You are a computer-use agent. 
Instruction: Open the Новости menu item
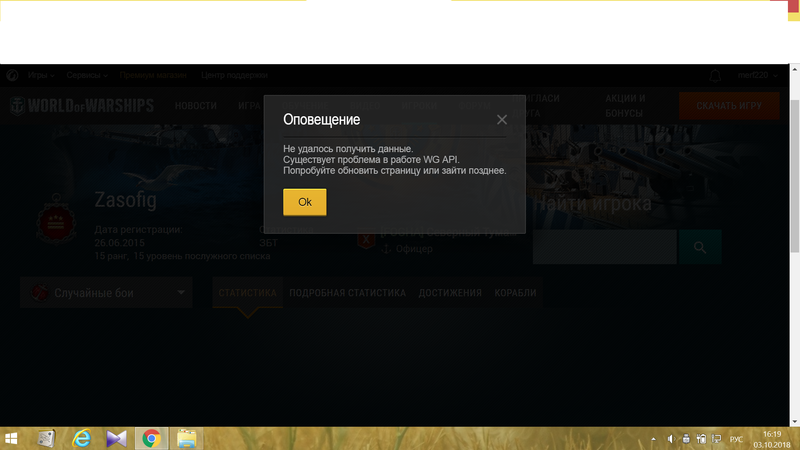[195, 106]
